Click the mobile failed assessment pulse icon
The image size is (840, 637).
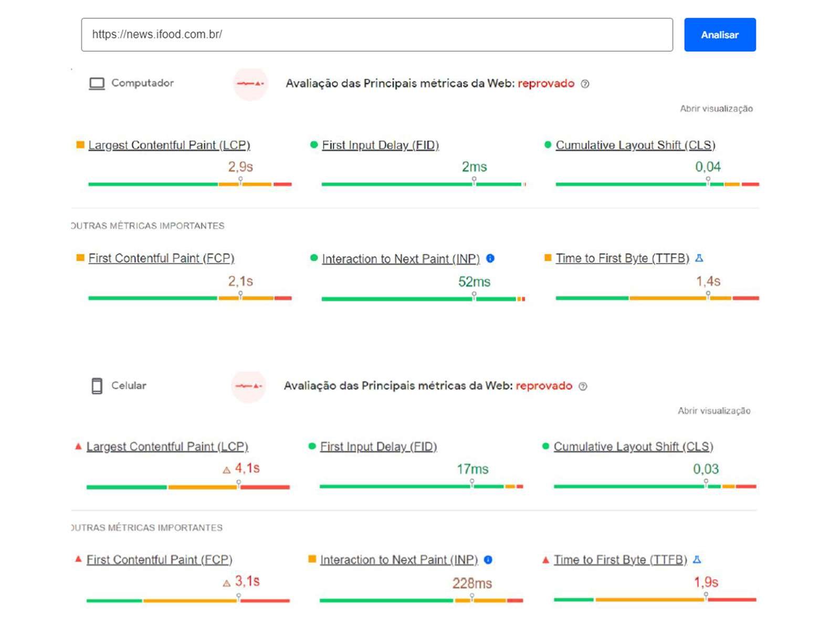248,386
